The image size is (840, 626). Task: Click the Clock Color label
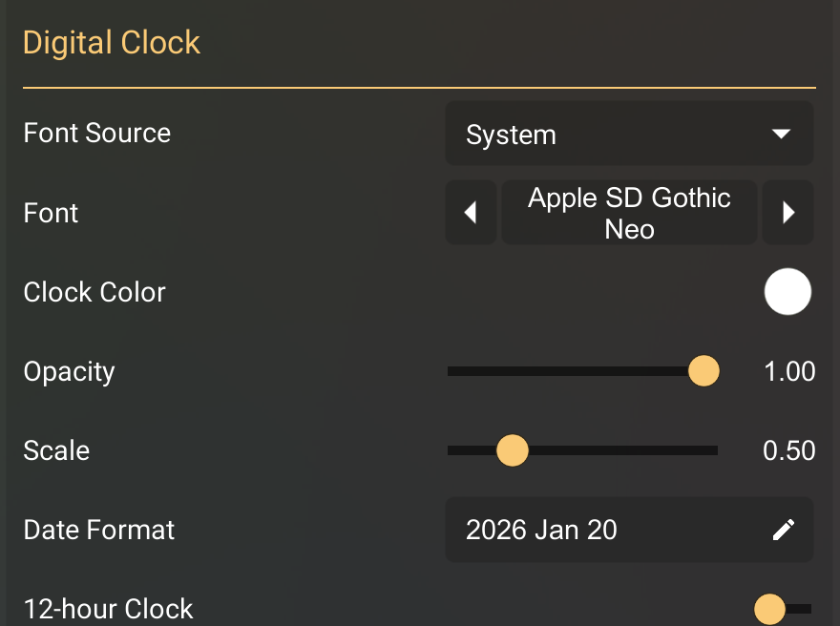coord(94,292)
